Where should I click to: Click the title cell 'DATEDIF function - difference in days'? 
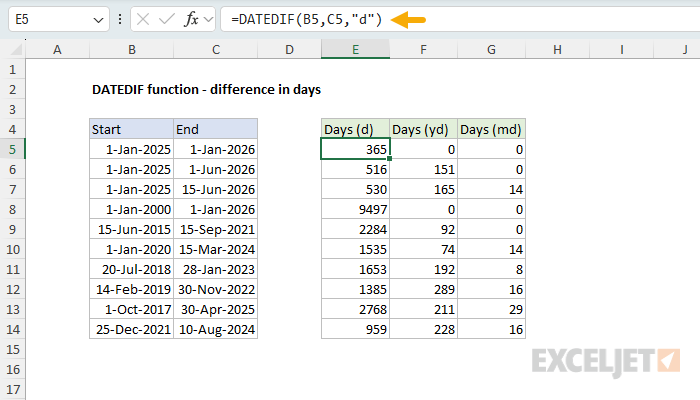[x=206, y=89]
